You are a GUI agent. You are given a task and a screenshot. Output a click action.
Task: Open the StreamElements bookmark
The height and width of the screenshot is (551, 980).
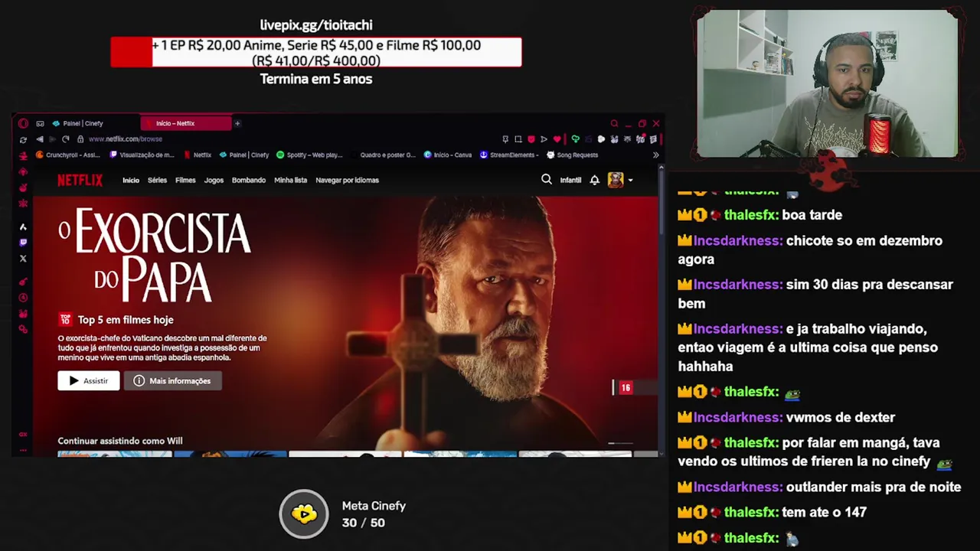pos(509,155)
